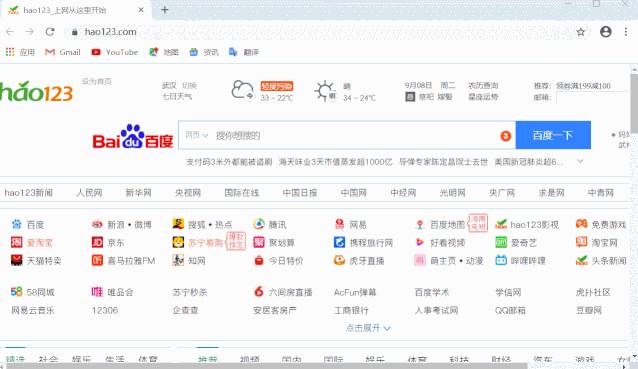Click the 邮箱 input field
Image resolution: width=638 pixels, height=369 pixels.
click(x=592, y=98)
